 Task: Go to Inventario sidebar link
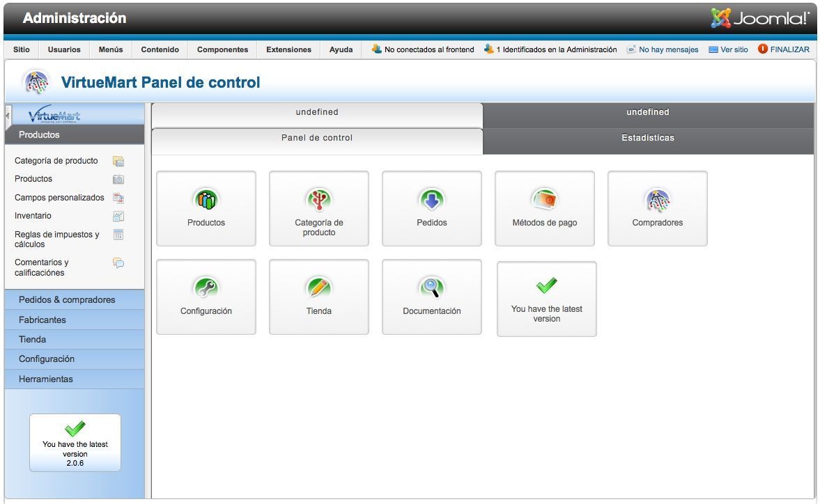coord(33,216)
